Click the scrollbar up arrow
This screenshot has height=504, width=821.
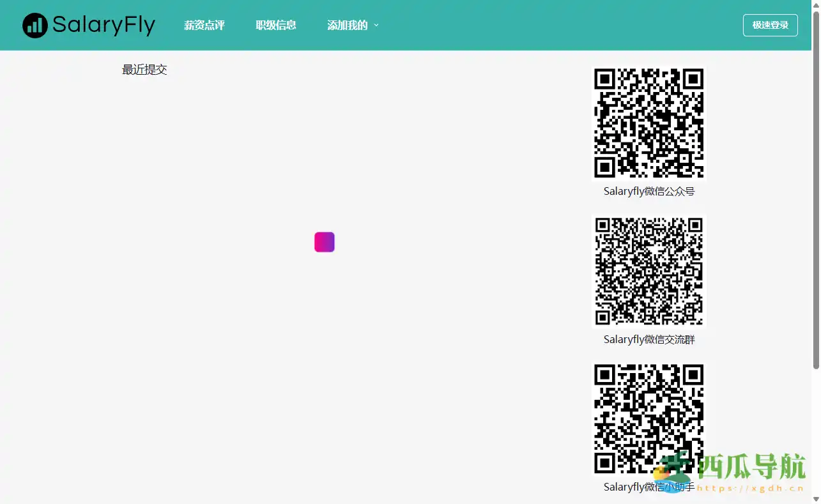pos(816,5)
